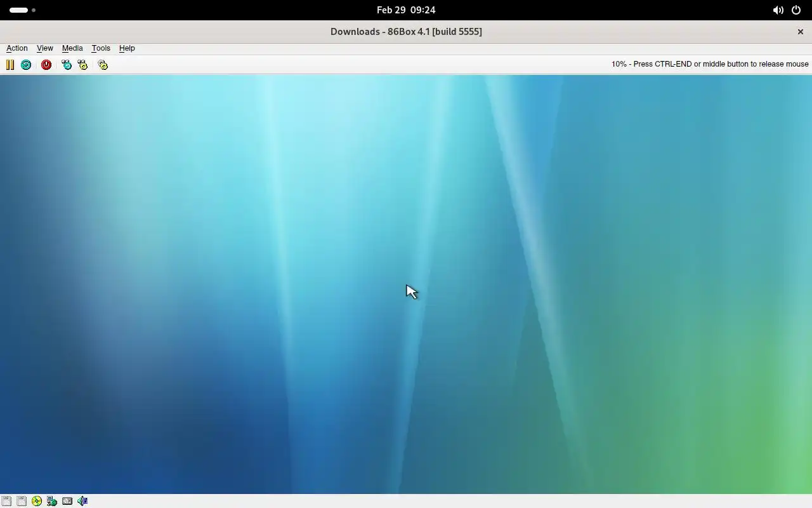Open the View menu
Viewport: 812px width, 508px height.
pyautogui.click(x=44, y=48)
